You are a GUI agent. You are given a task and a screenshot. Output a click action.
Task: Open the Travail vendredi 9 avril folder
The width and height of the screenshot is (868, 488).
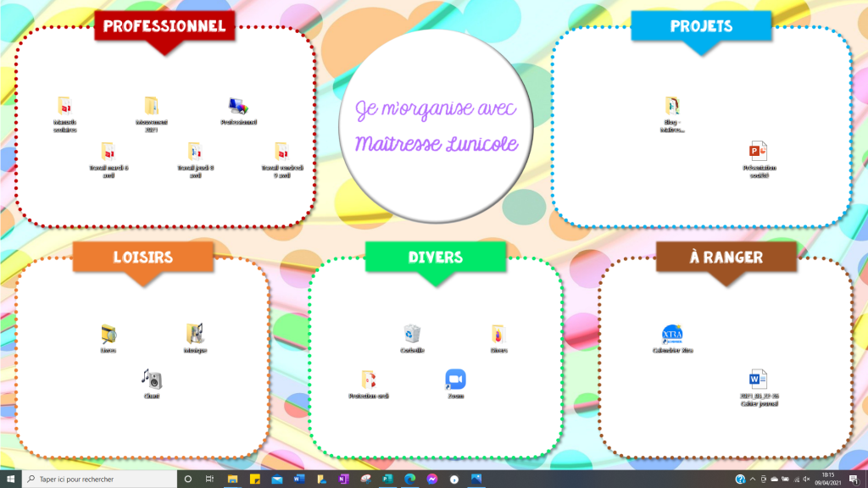281,152
